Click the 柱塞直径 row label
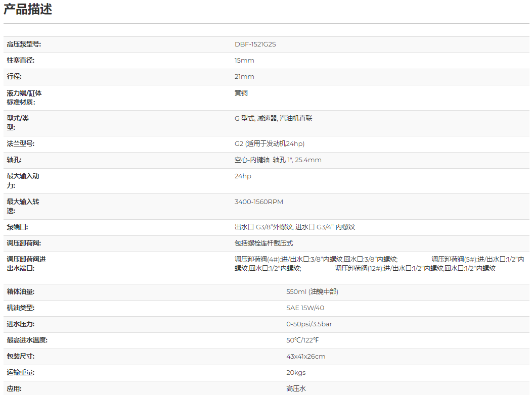 coord(21,61)
